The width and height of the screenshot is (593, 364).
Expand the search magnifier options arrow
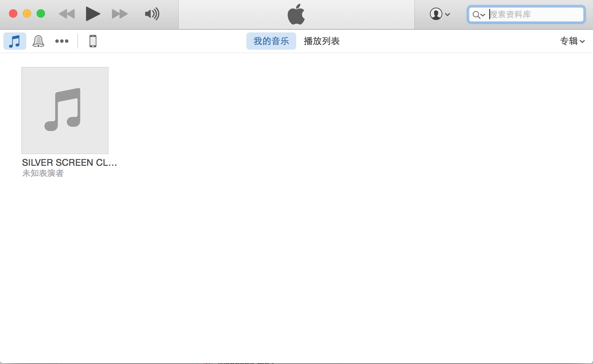coord(479,15)
